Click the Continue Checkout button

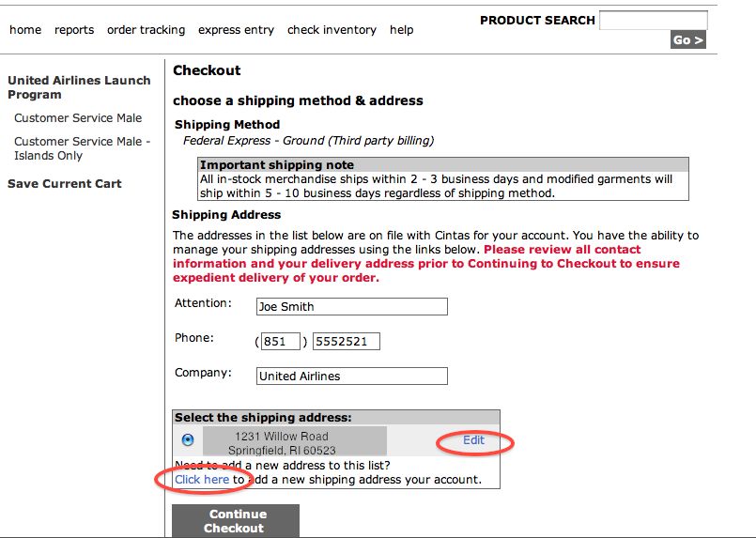click(236, 521)
